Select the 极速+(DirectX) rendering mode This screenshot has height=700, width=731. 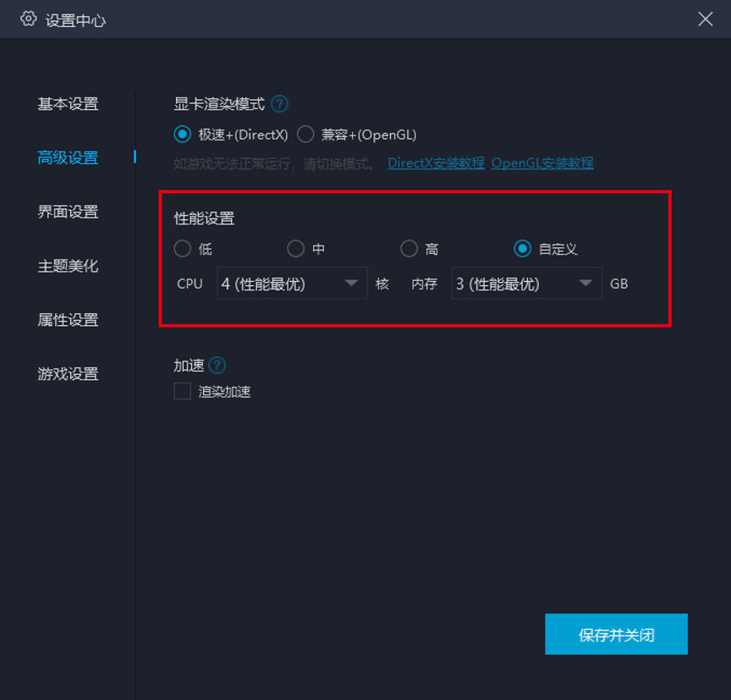tap(182, 134)
